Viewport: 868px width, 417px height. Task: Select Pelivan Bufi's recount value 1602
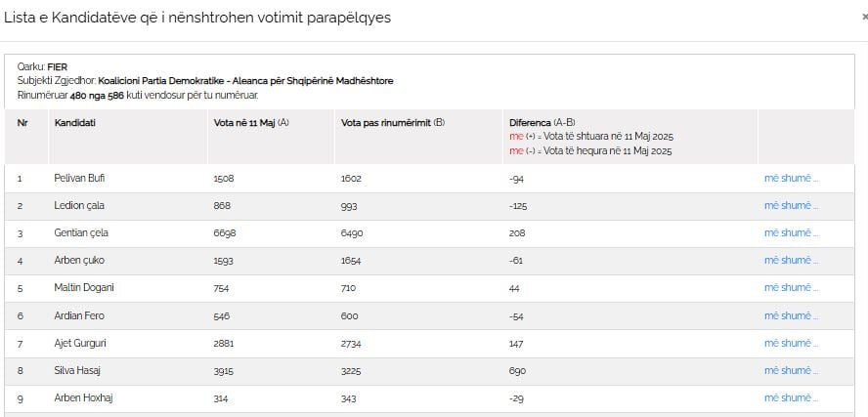coord(351,179)
